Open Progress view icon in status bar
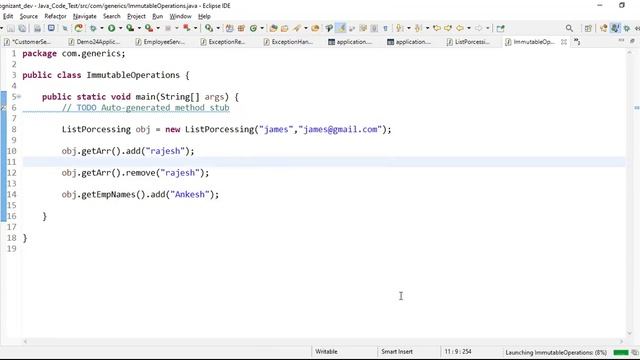The height and width of the screenshot is (360, 640). 635,352
